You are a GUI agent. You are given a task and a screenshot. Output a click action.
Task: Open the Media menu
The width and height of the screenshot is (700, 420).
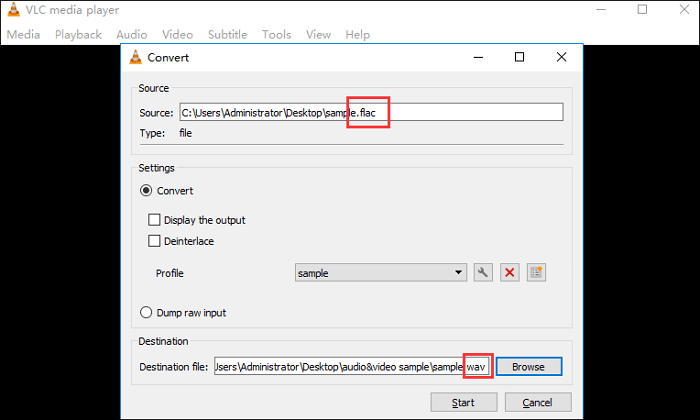point(23,34)
